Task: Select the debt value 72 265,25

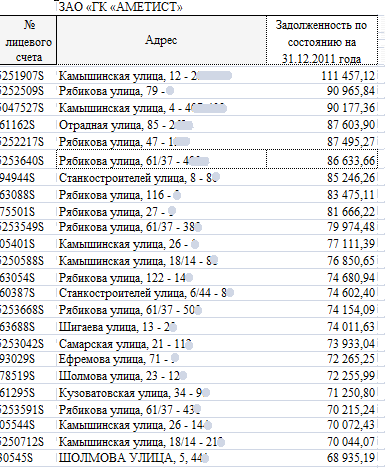Action: pyautogui.click(x=351, y=359)
